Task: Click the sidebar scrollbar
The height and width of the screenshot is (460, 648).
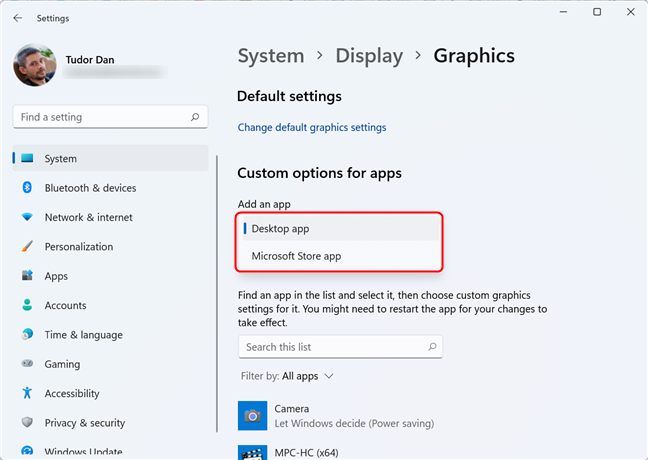Action: point(217,294)
